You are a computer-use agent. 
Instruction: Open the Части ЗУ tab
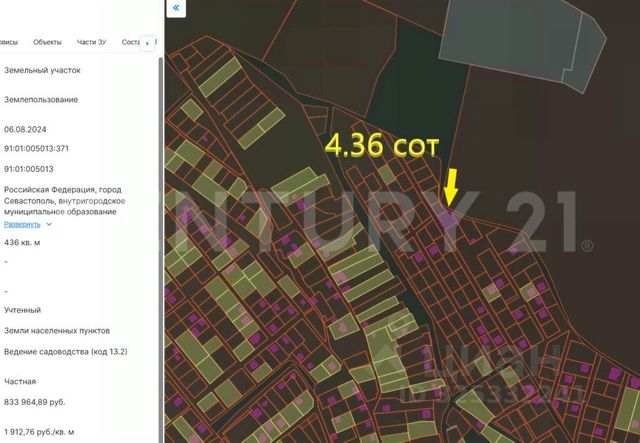point(91,42)
